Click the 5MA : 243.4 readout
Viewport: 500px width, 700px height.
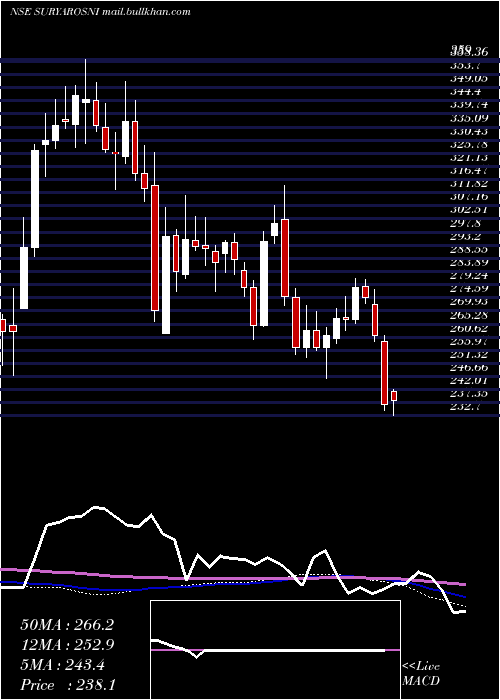(x=62, y=665)
